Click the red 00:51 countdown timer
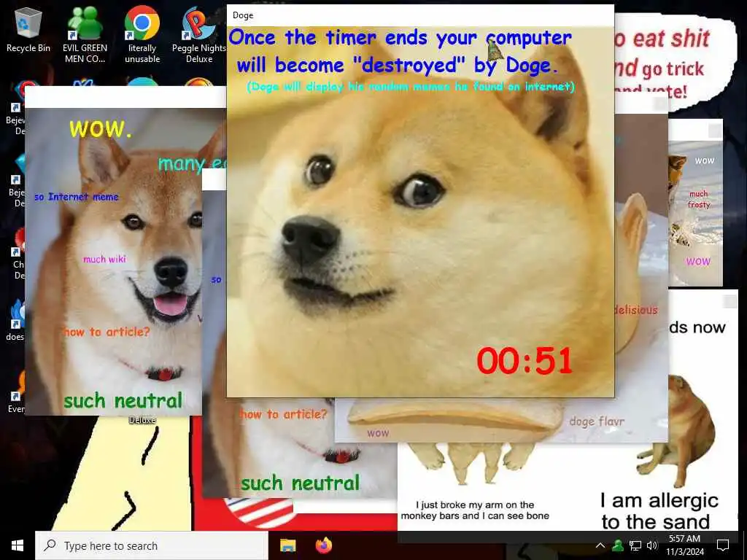This screenshot has width=747, height=560. [525, 360]
